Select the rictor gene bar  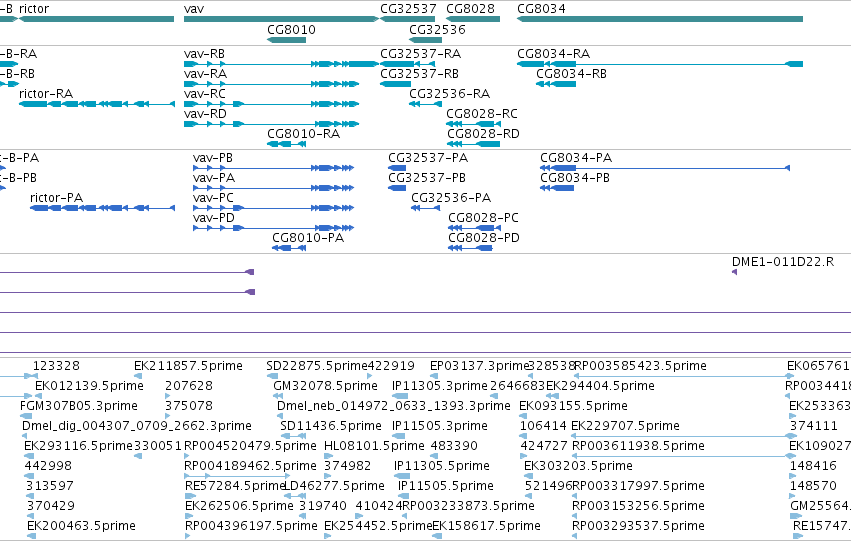(x=96, y=19)
